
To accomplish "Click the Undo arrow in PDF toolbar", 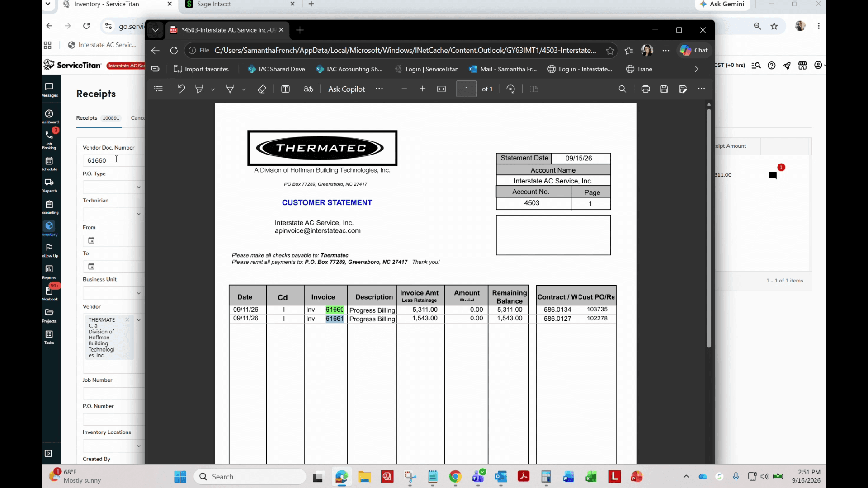I will click(x=181, y=89).
